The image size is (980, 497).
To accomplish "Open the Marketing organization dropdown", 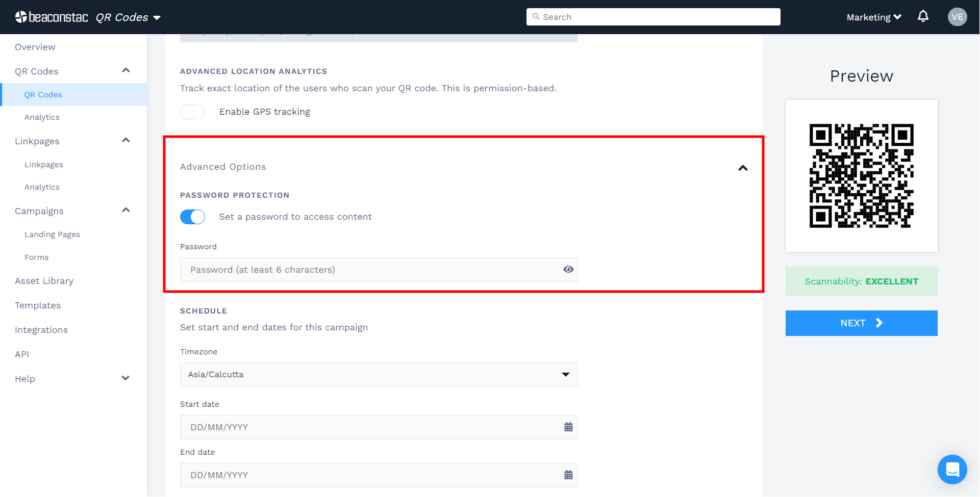I will [x=873, y=17].
